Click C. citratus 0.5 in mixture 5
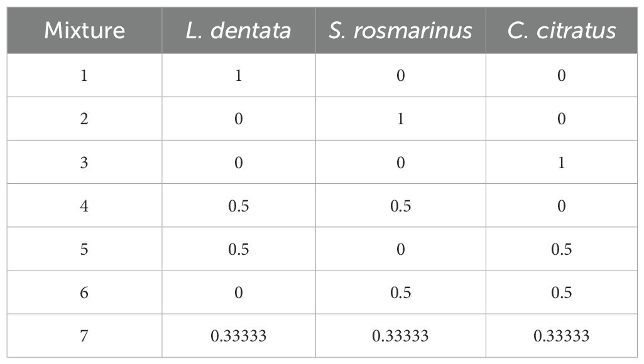 coord(562,249)
